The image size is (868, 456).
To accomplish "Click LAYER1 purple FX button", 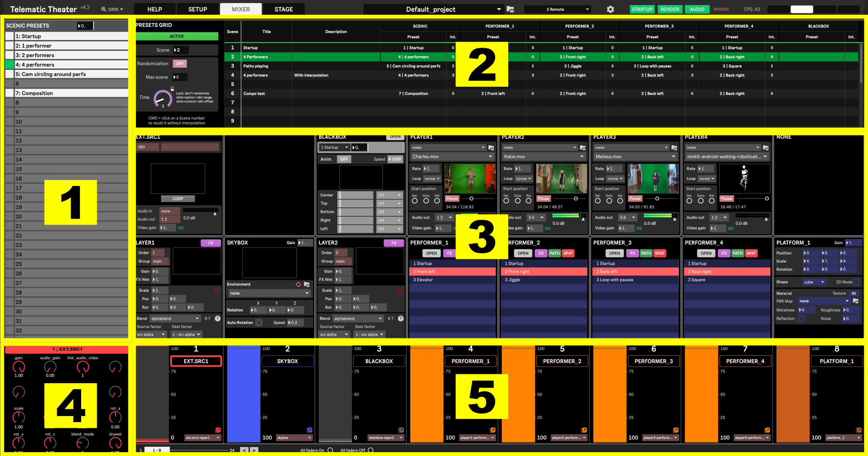I will click(210, 243).
